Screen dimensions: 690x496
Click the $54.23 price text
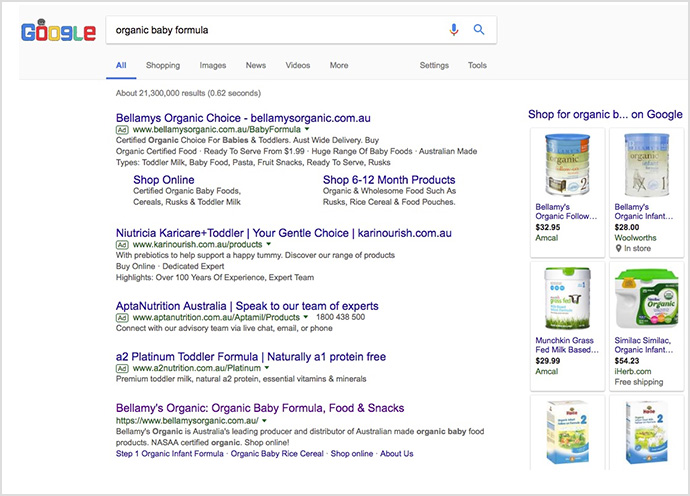pyautogui.click(x=627, y=361)
